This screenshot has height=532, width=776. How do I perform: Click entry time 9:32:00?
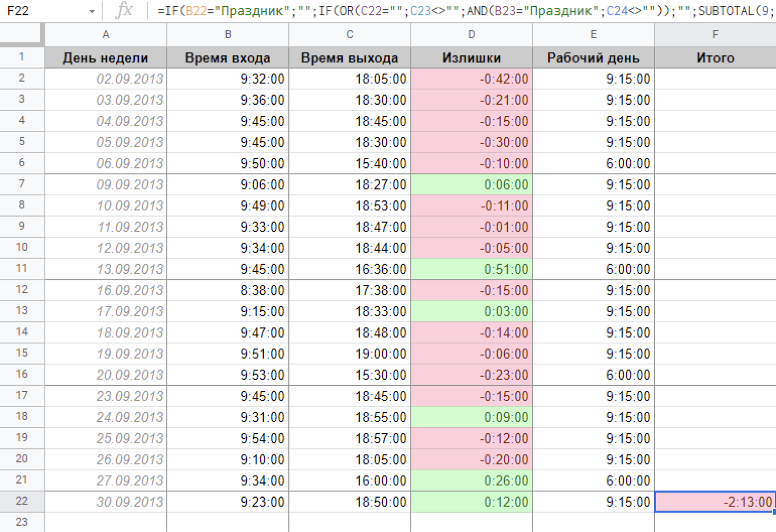[228, 79]
